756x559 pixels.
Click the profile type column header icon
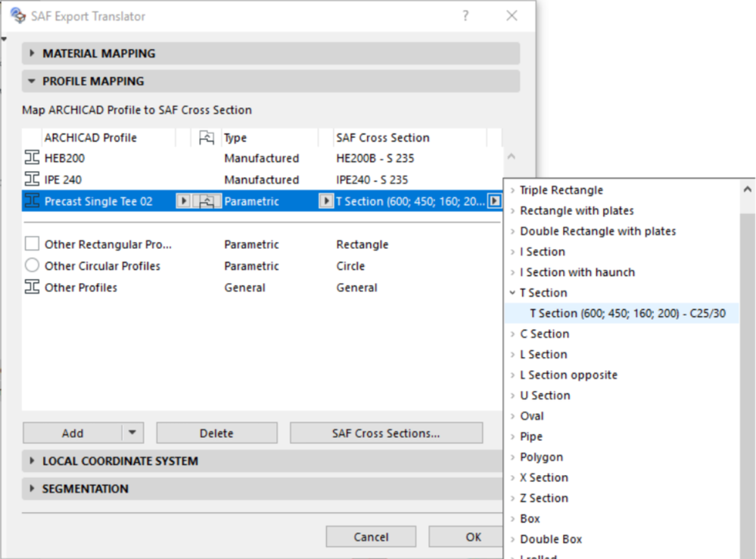pos(207,138)
